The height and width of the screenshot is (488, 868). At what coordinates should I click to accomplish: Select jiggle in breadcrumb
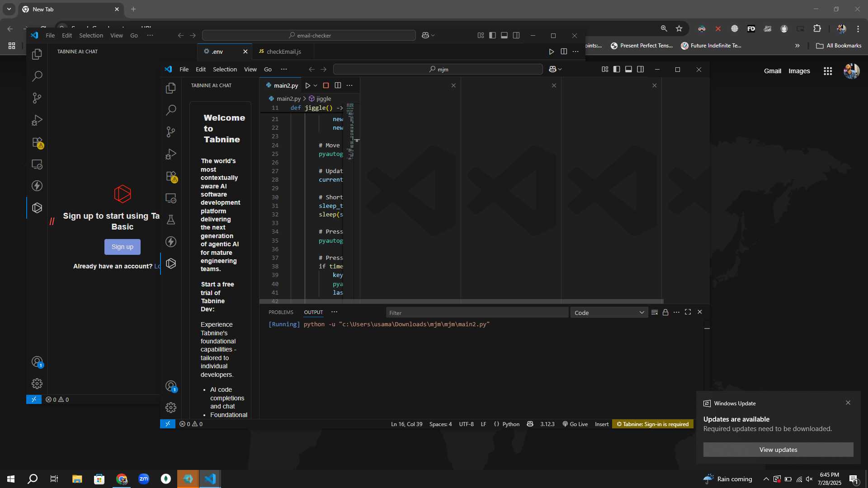pyautogui.click(x=320, y=99)
